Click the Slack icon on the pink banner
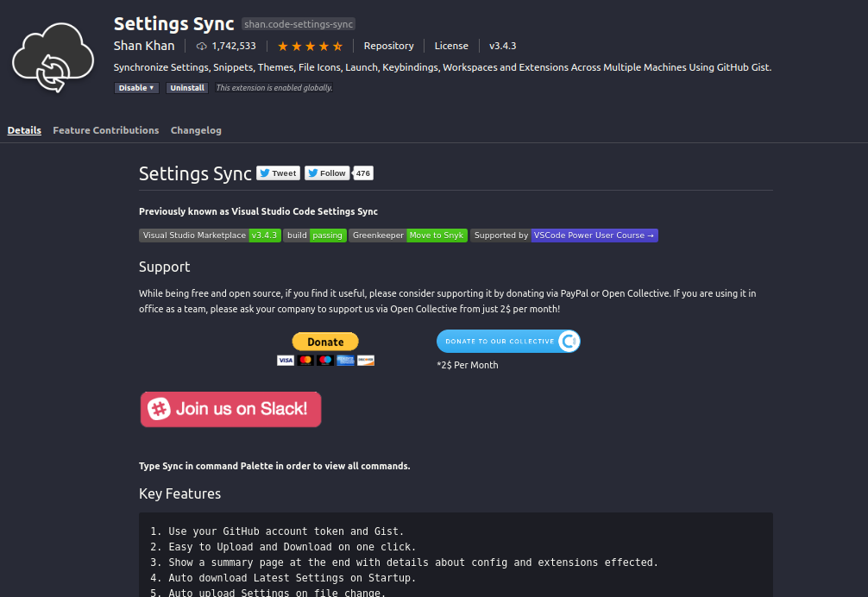This screenshot has height=597, width=868. [x=160, y=409]
